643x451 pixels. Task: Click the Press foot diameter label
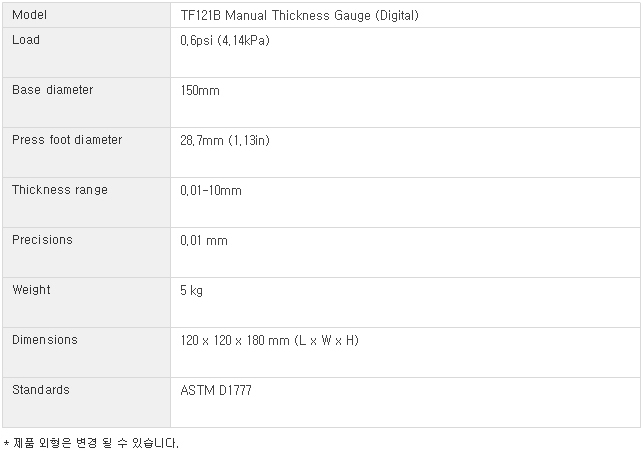[x=67, y=140]
